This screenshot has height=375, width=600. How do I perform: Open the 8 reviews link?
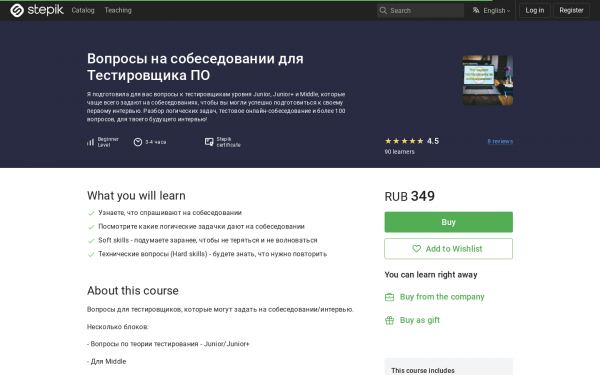(x=500, y=141)
